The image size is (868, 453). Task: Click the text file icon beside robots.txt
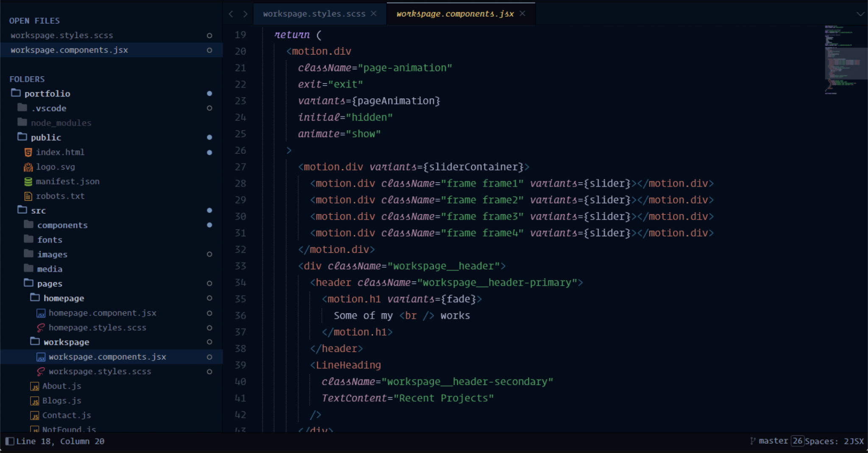(28, 196)
